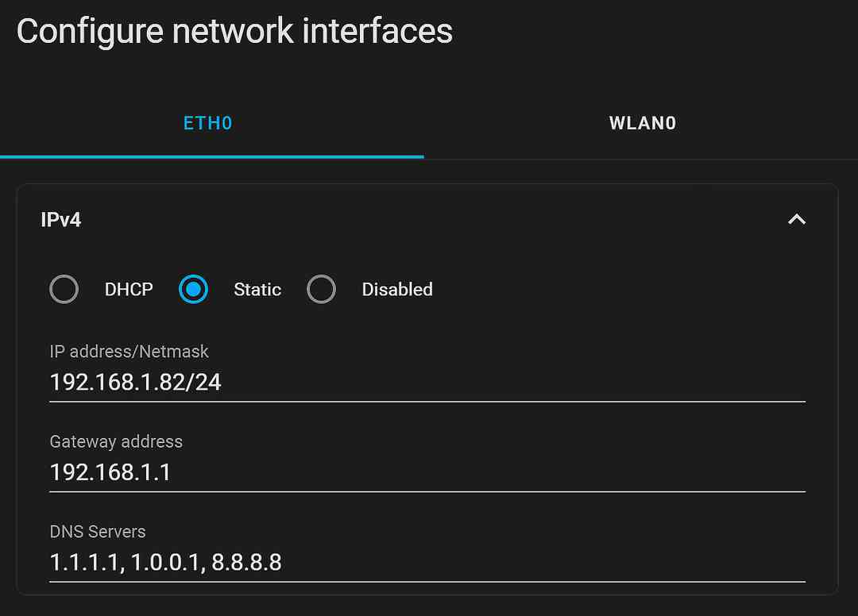Click the IPv4 section header
858x616 pixels.
(60, 219)
